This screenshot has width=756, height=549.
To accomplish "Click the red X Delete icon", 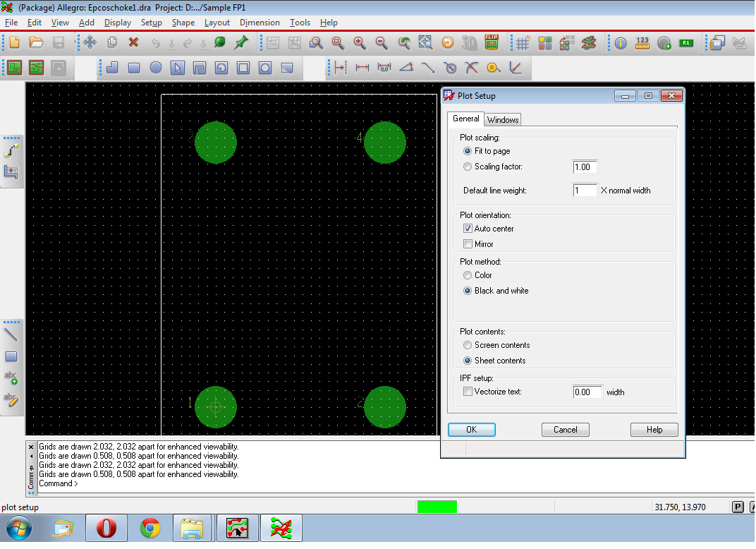I will (x=133, y=43).
